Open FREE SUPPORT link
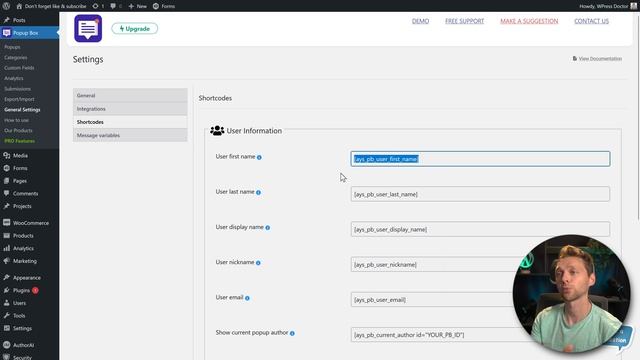640x360 pixels. (x=464, y=21)
